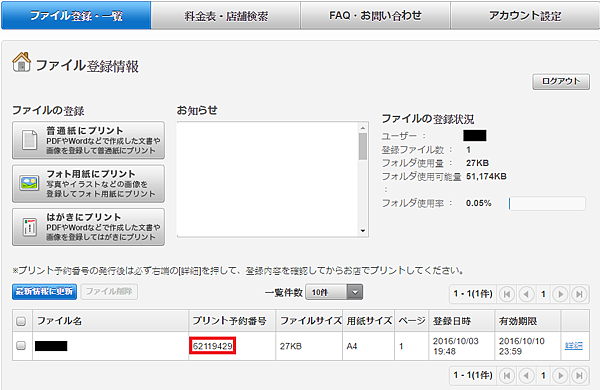Go to last page in bottom pager
Image resolution: width=600 pixels, height=390 pixels.
tap(579, 375)
